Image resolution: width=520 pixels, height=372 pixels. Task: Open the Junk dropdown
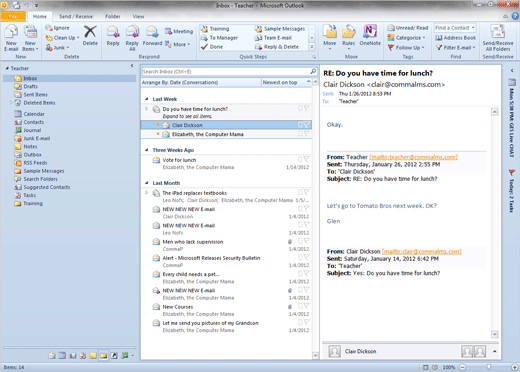[57, 48]
